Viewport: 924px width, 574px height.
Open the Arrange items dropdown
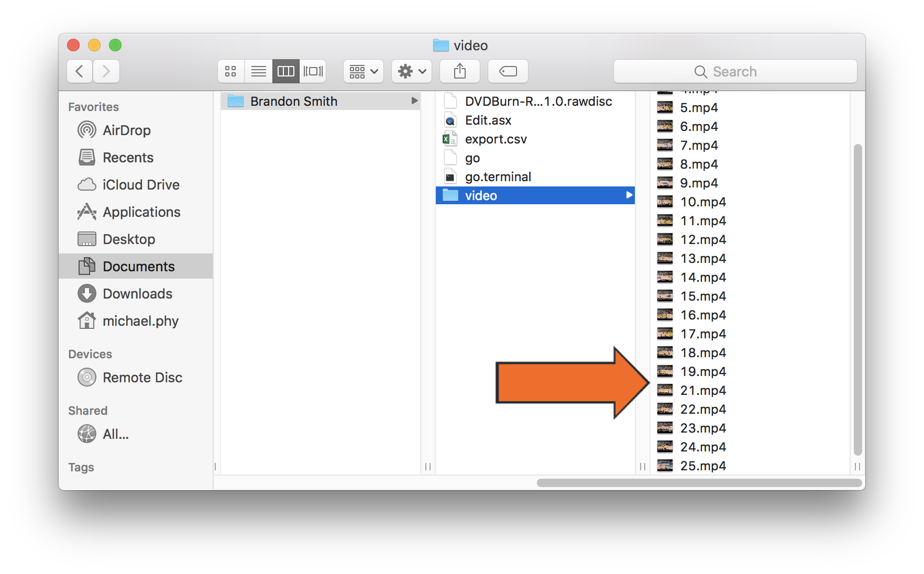pyautogui.click(x=364, y=71)
